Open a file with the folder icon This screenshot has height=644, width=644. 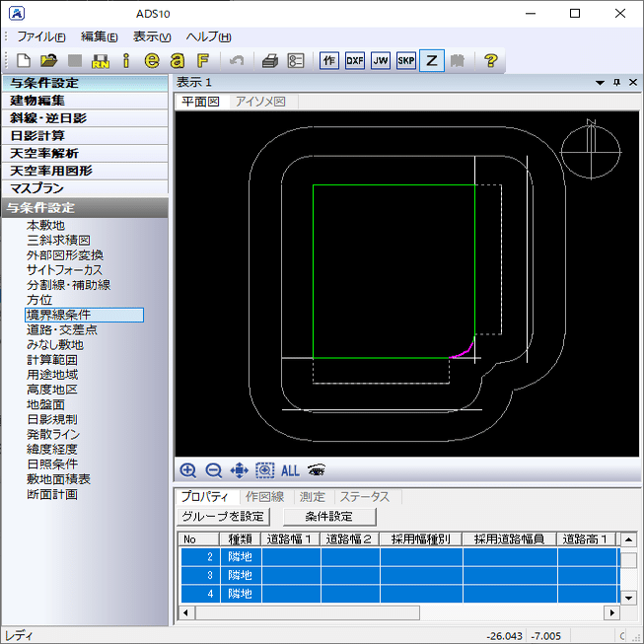pos(49,61)
